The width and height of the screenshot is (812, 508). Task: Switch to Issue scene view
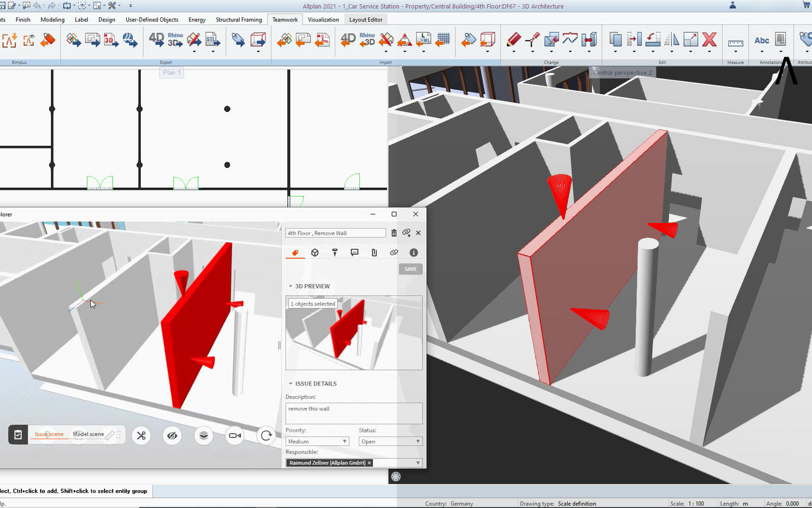click(x=49, y=434)
